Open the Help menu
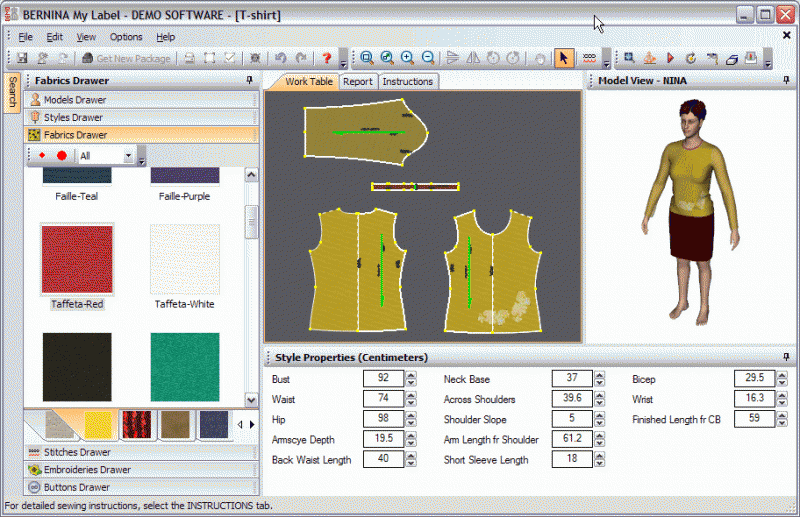This screenshot has width=800, height=517. click(165, 37)
